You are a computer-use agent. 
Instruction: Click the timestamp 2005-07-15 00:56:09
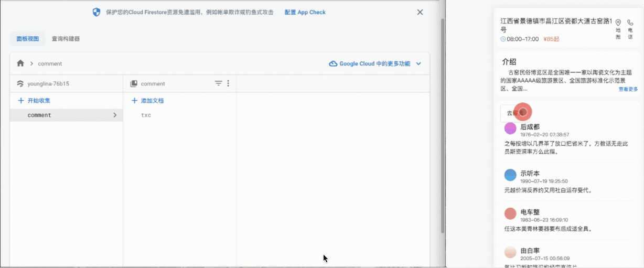coord(544,259)
